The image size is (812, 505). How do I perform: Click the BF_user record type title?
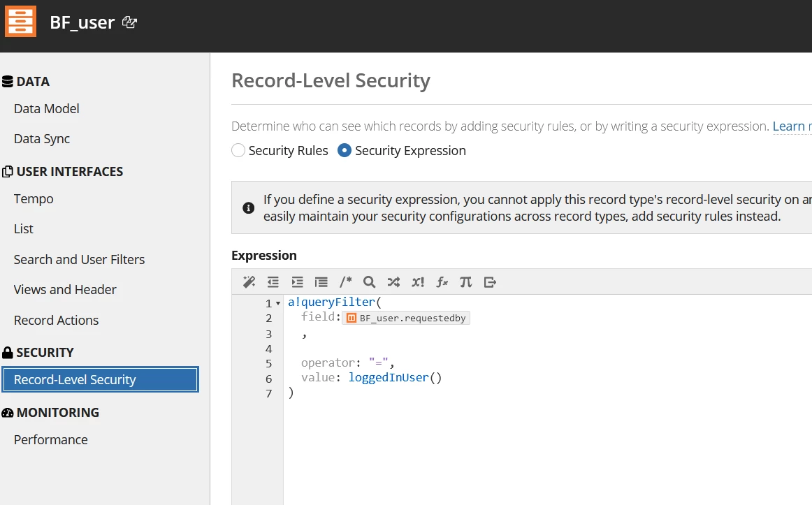[x=82, y=22]
